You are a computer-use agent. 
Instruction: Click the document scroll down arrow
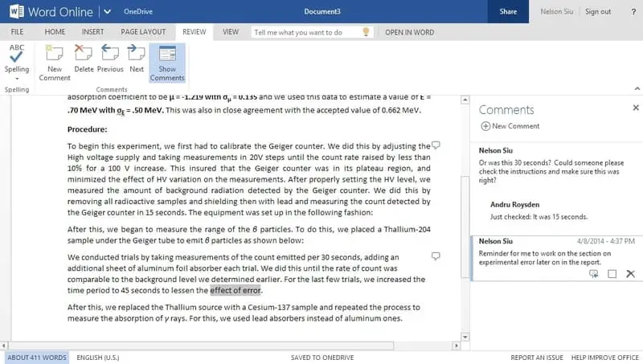pos(465,337)
